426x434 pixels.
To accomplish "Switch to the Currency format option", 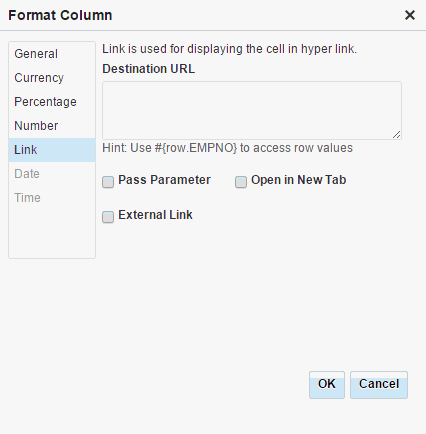I will click(x=52, y=78).
